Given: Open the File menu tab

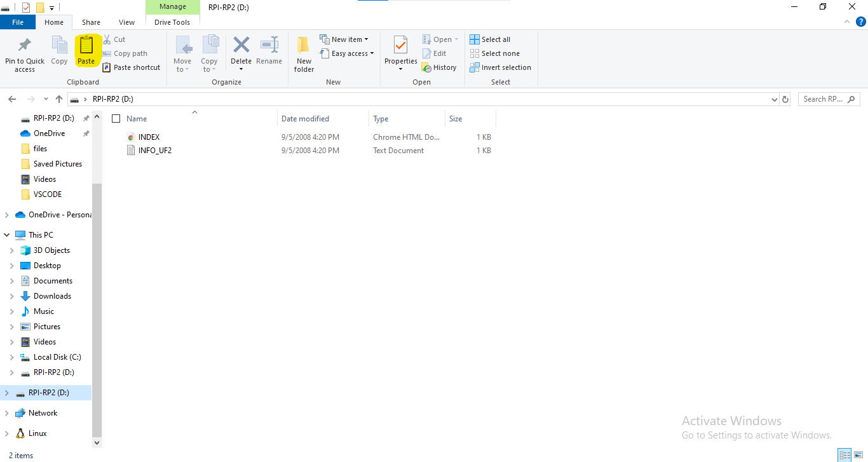Looking at the screenshot, I should (x=18, y=22).
